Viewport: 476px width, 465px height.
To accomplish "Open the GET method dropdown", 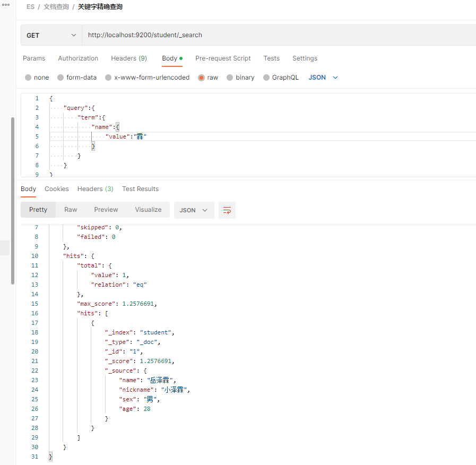I will pos(51,35).
